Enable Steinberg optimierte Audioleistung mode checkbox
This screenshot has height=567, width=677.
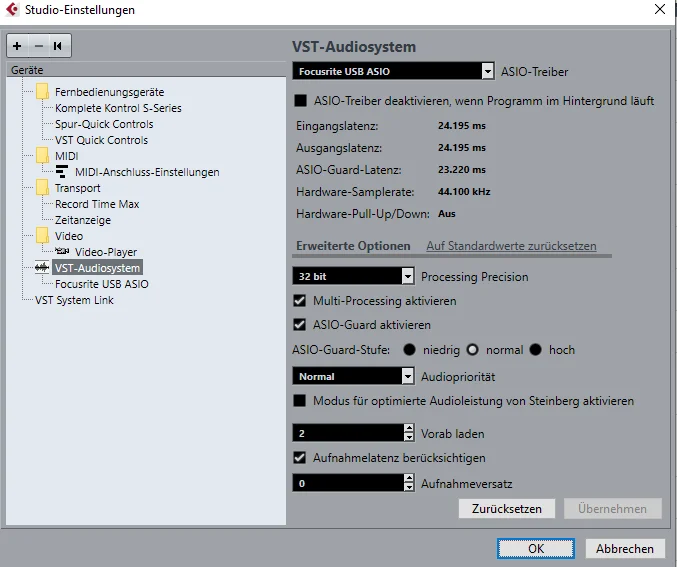(x=300, y=400)
